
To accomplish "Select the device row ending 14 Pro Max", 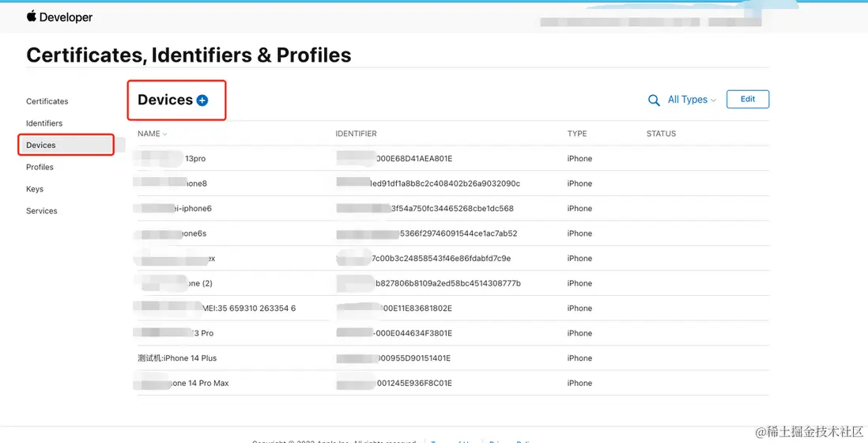I will (453, 383).
